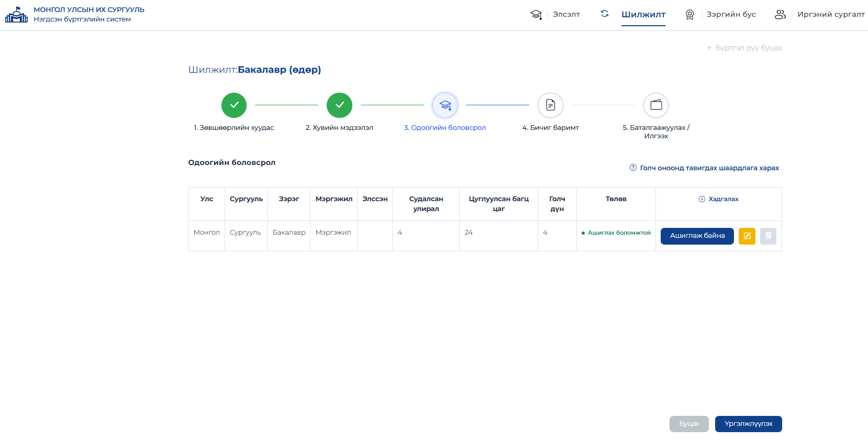Click the people icon beside Иргэний сургалт
The width and height of the screenshot is (868, 440).
[780, 15]
